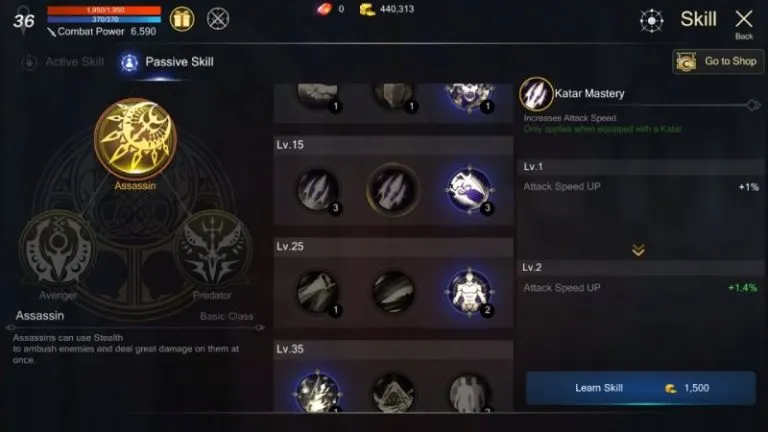This screenshot has height=432, width=768.
Task: Select the highlighted Katar Mastery skill icon
Action: coord(393,190)
